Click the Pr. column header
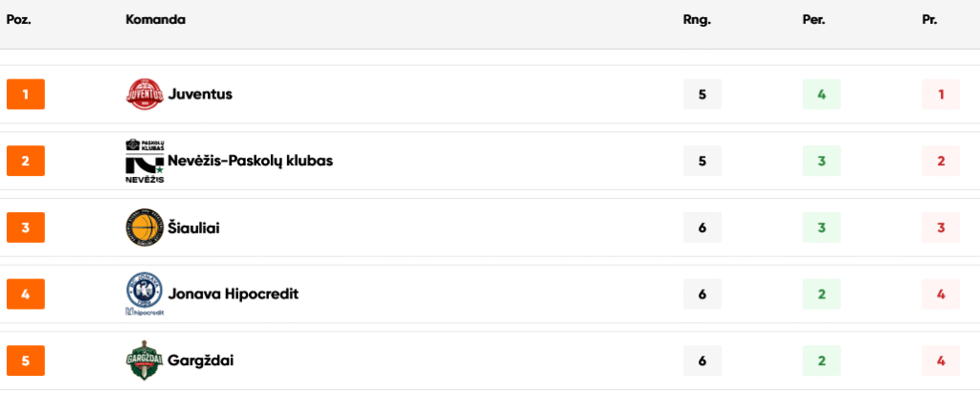The image size is (980, 393). pos(929,19)
